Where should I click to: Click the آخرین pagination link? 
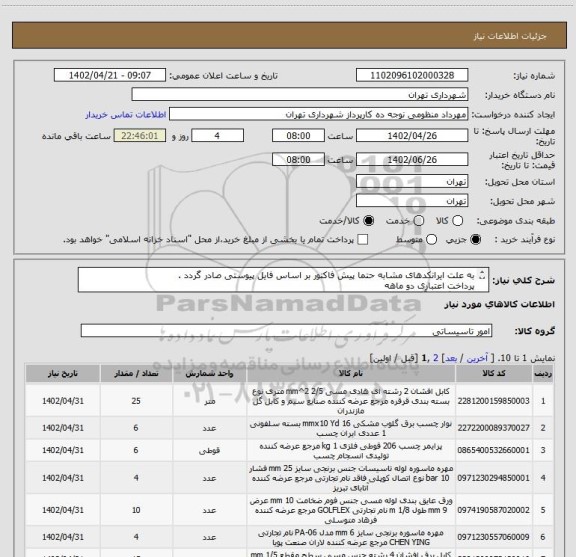click(x=477, y=358)
